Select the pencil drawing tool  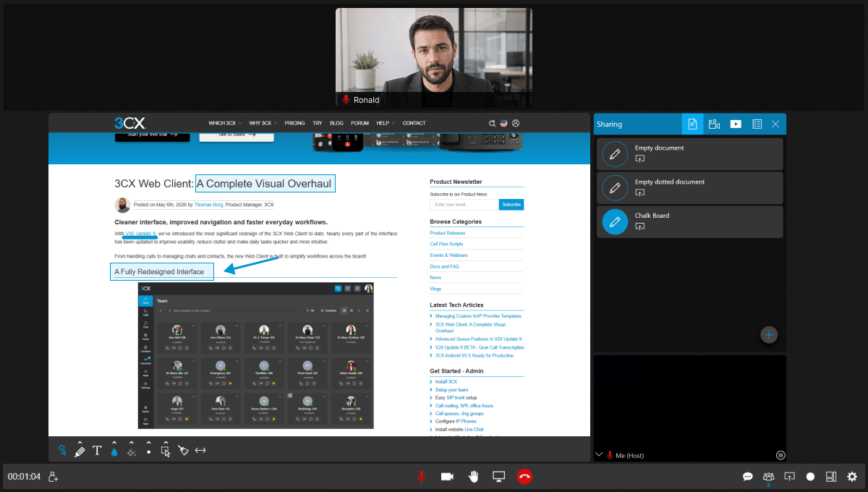coord(80,451)
